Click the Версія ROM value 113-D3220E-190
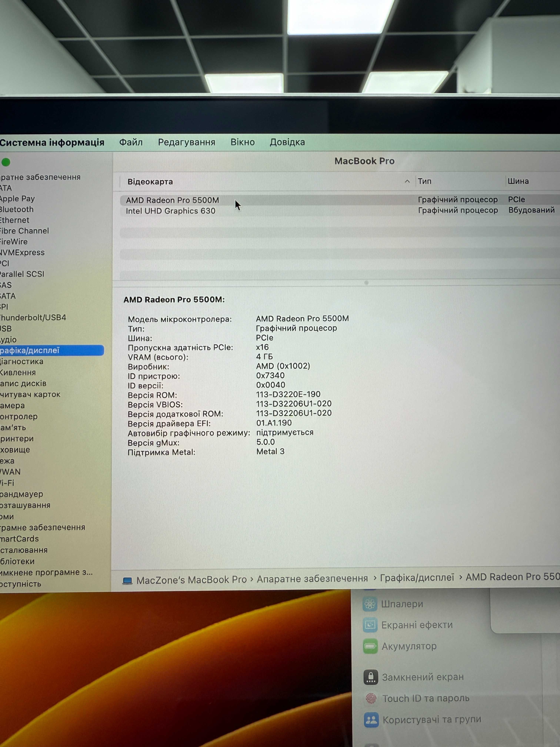The height and width of the screenshot is (747, 560). tap(288, 394)
